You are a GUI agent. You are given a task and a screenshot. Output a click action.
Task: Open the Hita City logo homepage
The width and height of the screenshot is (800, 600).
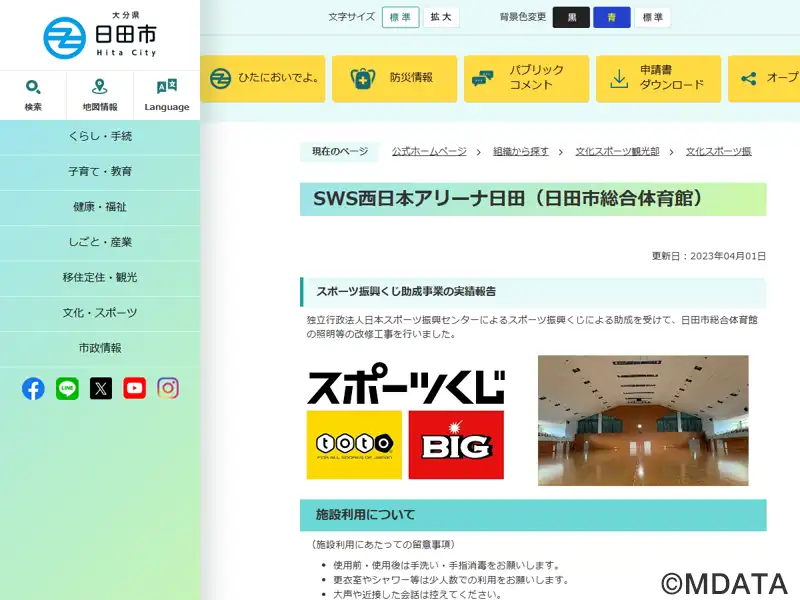point(100,35)
